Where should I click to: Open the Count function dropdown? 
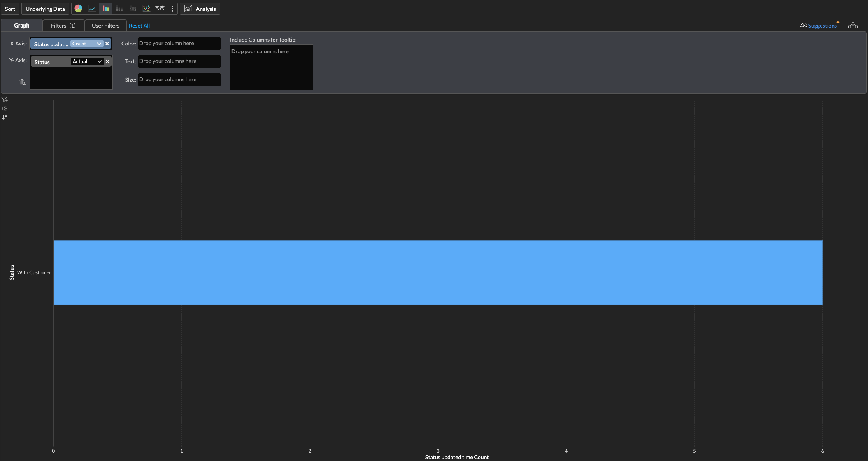(x=87, y=44)
